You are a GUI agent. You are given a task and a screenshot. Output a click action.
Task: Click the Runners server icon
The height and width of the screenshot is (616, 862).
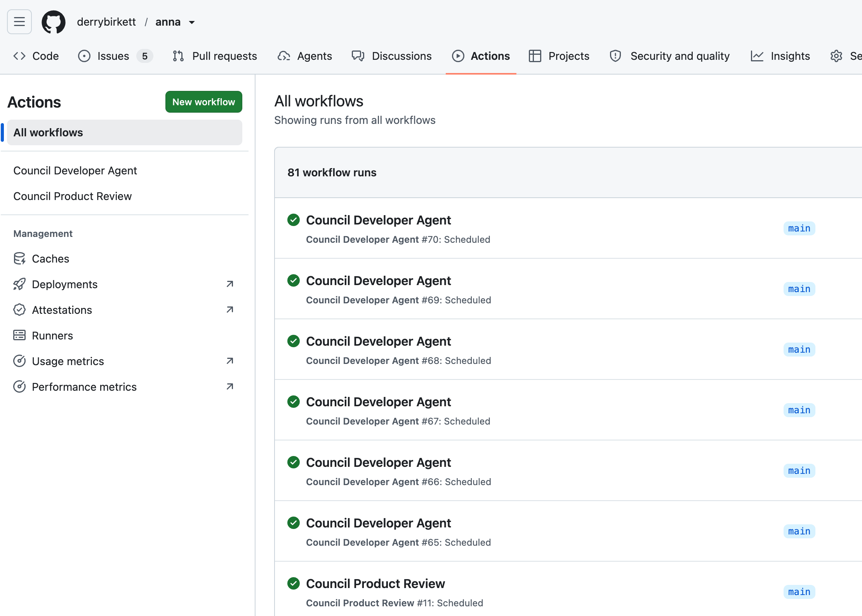coord(19,335)
